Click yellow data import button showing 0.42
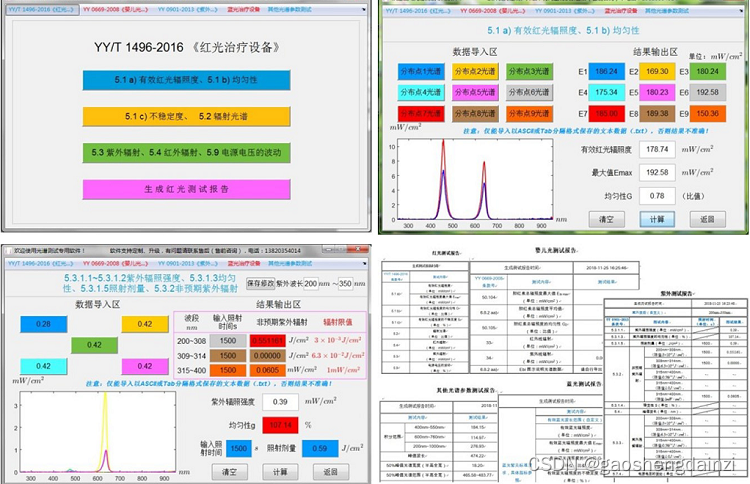Viewport: 750px width, 484px height. 145,324
